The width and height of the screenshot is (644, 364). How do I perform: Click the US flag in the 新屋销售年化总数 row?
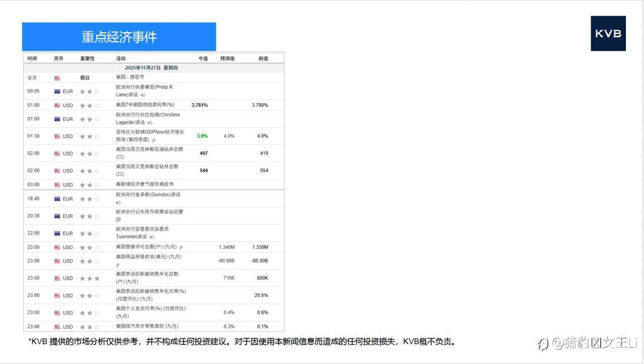57,278
